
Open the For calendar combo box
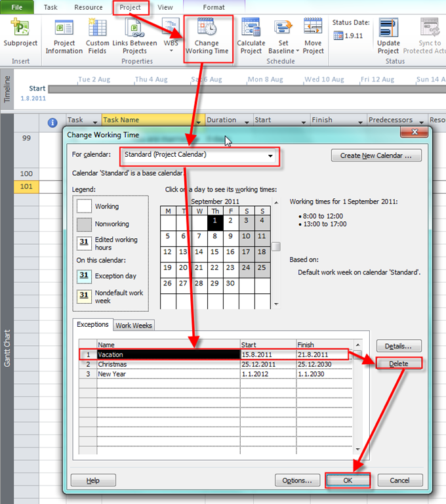click(270, 156)
